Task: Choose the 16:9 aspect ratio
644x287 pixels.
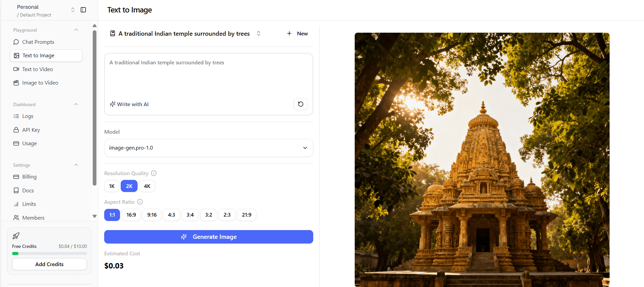Action: point(131,215)
